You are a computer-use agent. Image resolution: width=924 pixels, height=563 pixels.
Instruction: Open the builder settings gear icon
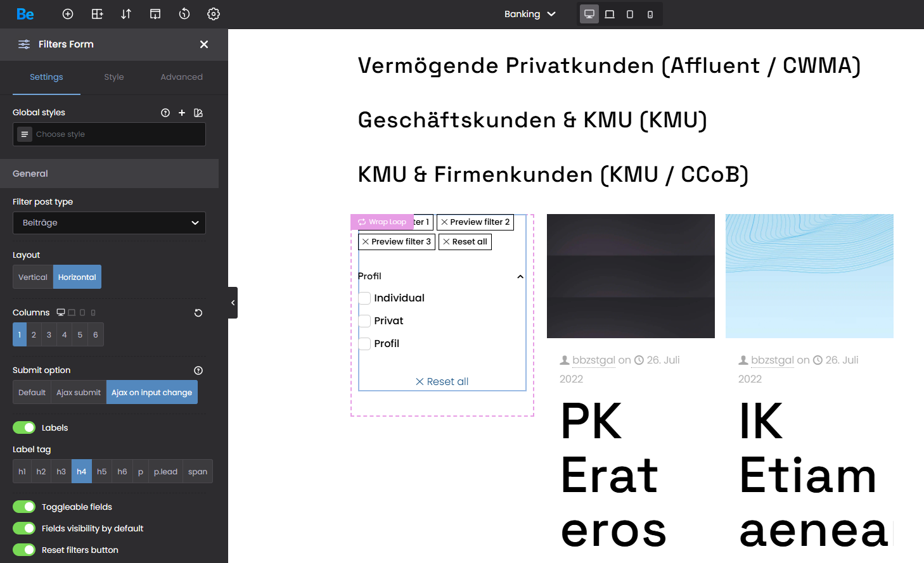coord(214,14)
